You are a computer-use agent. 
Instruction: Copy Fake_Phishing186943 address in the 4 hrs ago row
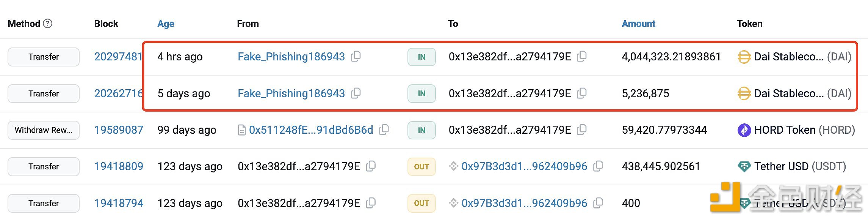click(356, 57)
